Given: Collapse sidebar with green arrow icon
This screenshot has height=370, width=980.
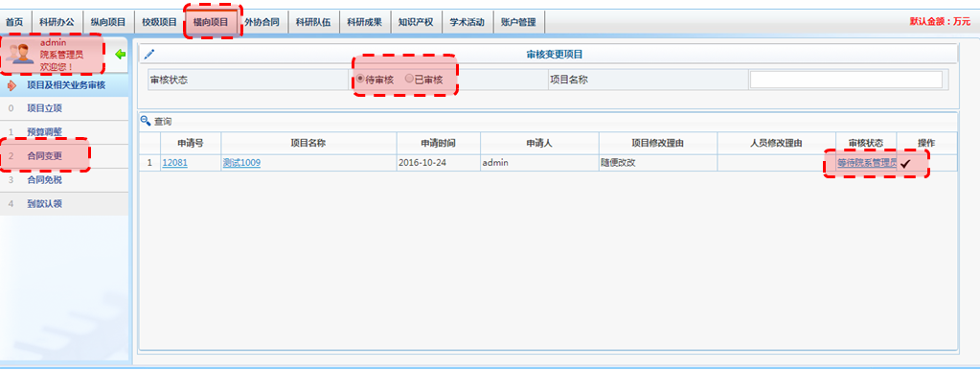Looking at the screenshot, I should coord(121,55).
